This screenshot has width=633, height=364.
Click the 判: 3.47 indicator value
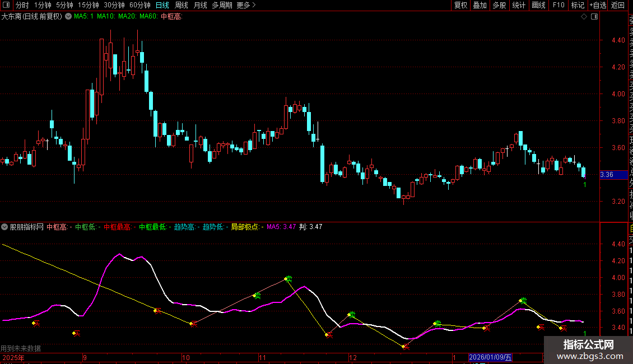point(310,227)
